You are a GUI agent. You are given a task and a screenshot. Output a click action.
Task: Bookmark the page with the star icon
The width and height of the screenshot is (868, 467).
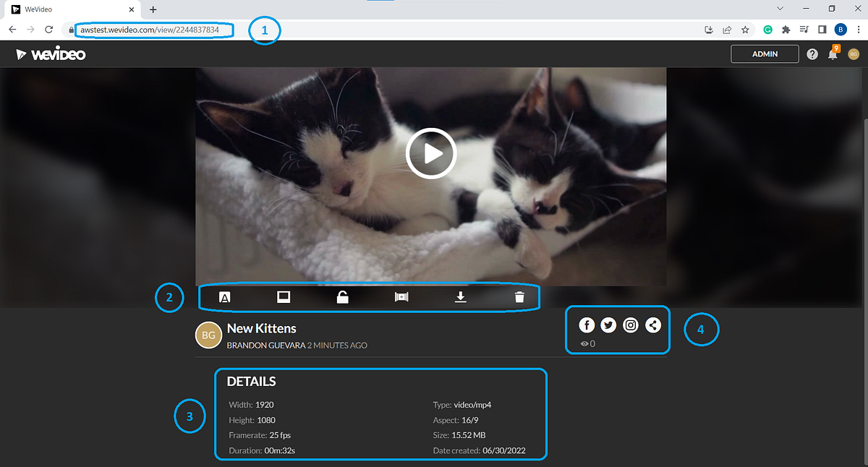745,30
